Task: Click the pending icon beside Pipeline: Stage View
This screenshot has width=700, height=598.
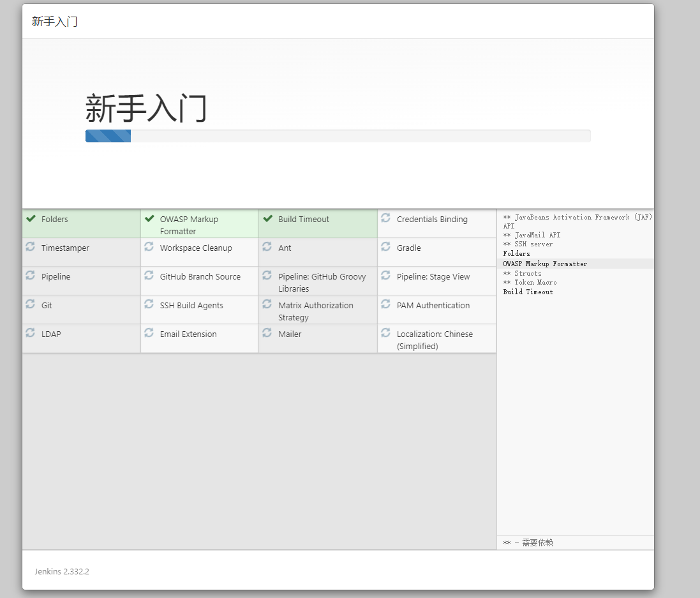Action: 385,276
